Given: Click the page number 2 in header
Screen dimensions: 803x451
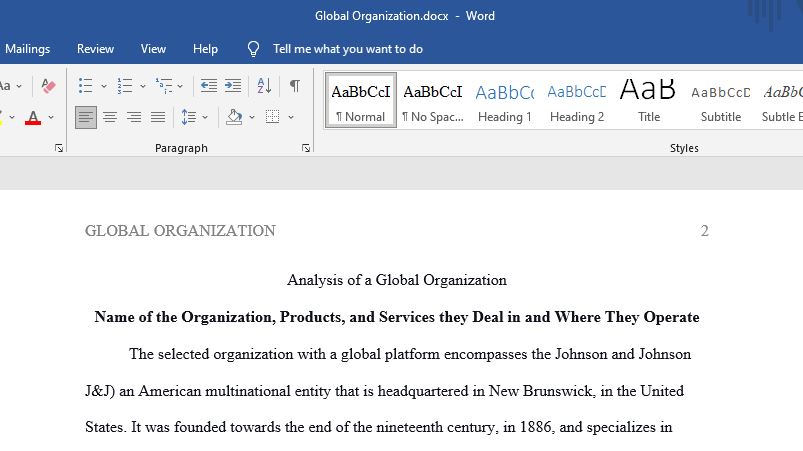Looking at the screenshot, I should (x=705, y=231).
